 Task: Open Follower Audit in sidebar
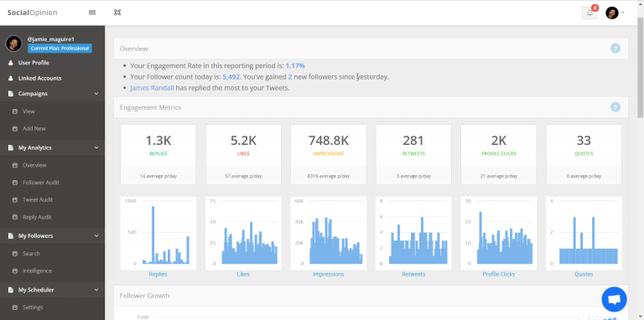tap(41, 182)
